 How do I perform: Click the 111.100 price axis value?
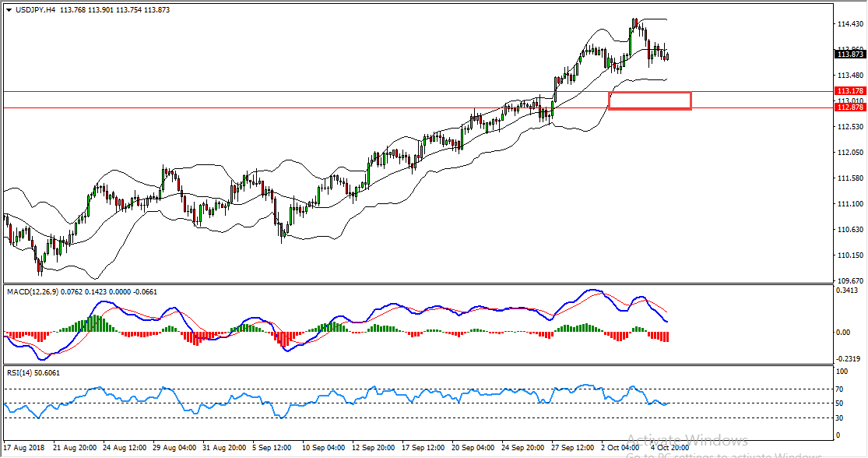[x=850, y=204]
